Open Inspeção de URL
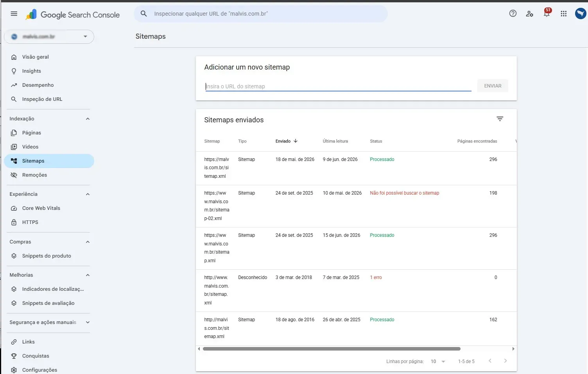 pos(49,99)
